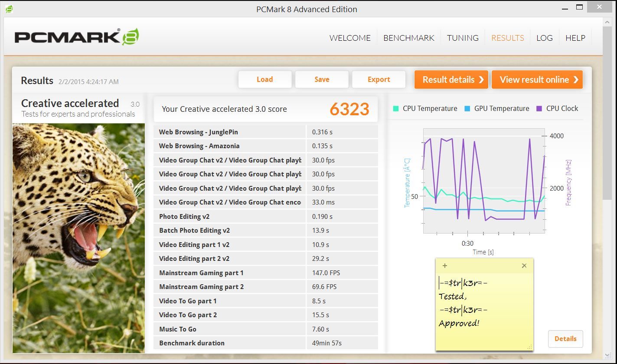Viewport: 617px width, 364px height.
Task: Click View result online
Action: [x=537, y=79]
